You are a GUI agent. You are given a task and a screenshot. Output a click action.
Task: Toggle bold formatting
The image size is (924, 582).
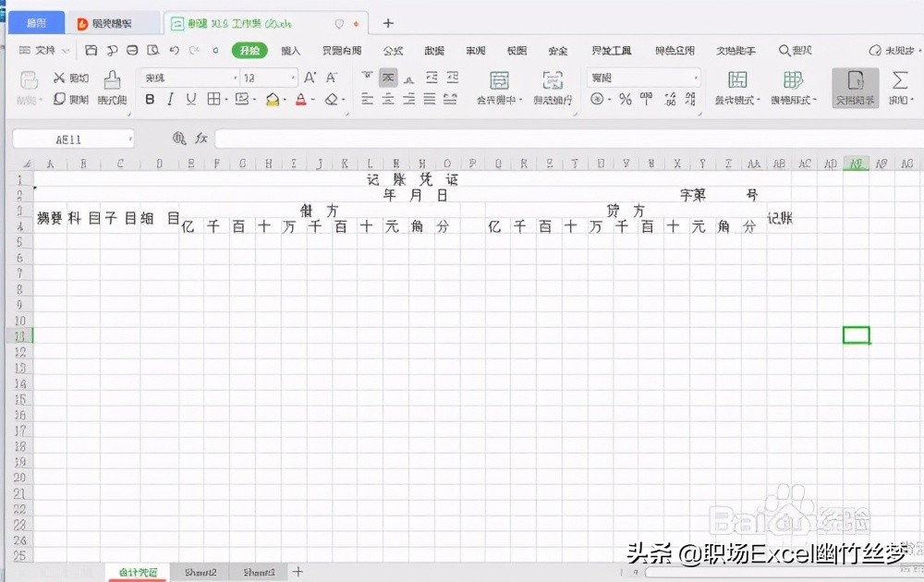point(150,99)
